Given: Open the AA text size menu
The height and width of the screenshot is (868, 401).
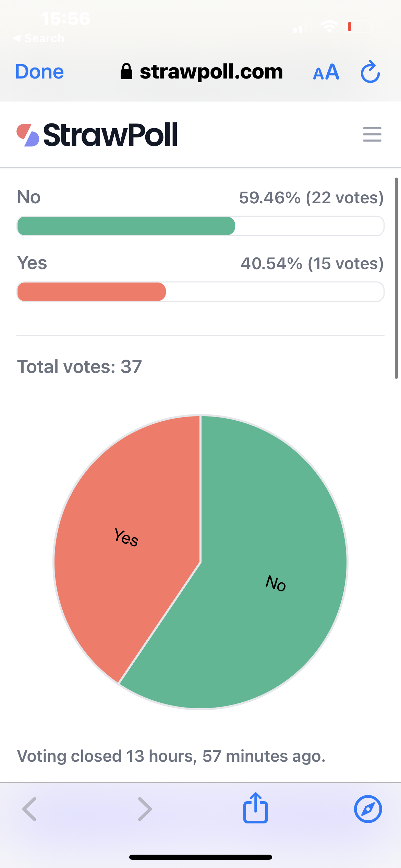Looking at the screenshot, I should 326,72.
